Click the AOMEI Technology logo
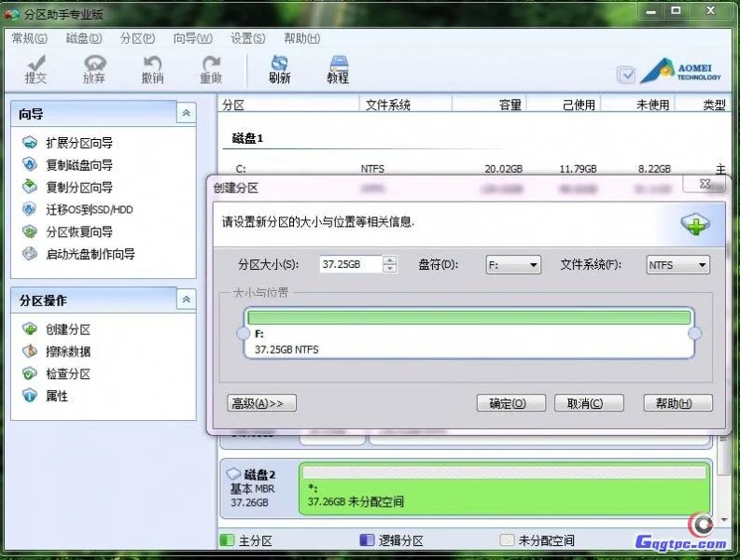Screen dimensions: 740x560 click(681, 71)
